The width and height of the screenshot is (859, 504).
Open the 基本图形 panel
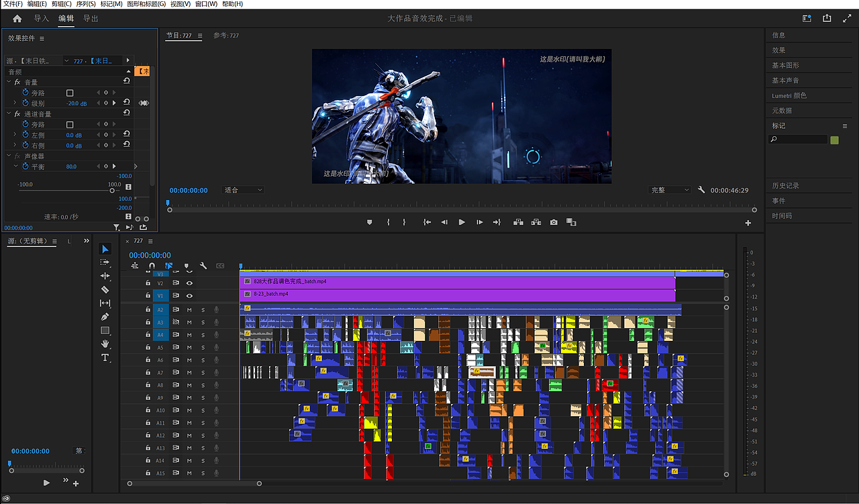(785, 65)
